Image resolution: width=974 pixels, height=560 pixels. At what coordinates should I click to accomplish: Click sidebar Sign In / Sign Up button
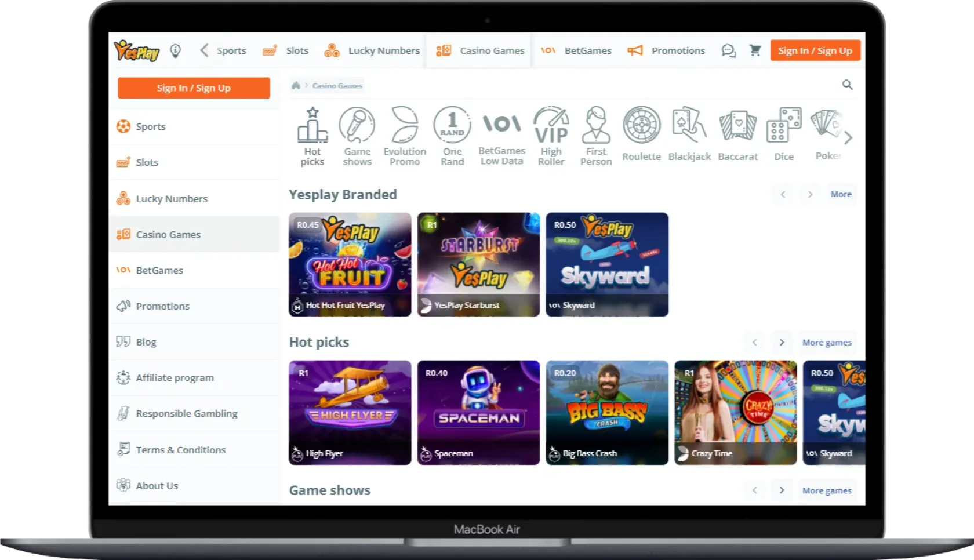point(194,88)
